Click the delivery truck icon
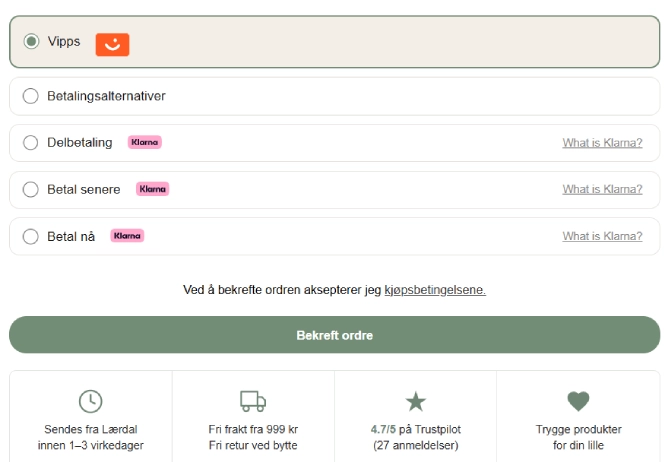Viewport: 670px width, 462px height. point(253,401)
